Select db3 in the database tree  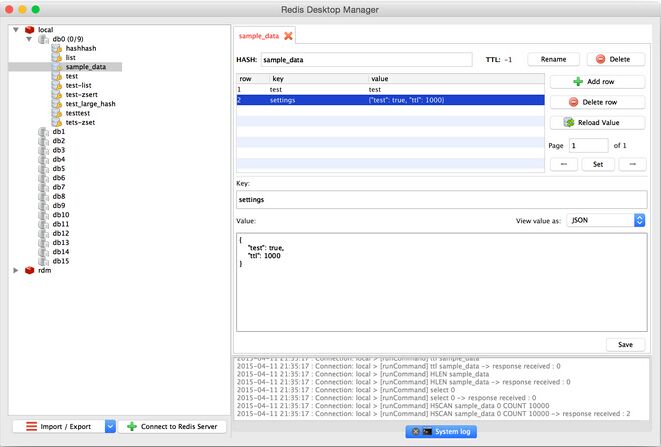pos(59,150)
